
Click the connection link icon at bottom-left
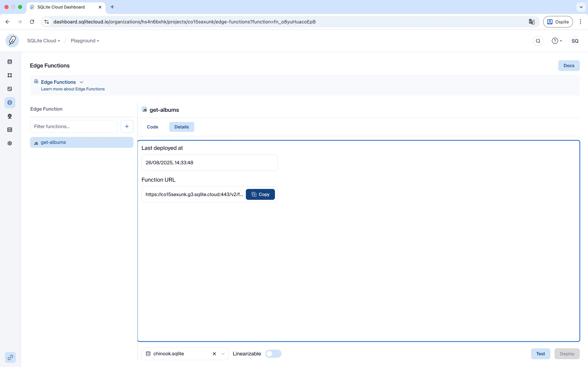pyautogui.click(x=10, y=357)
